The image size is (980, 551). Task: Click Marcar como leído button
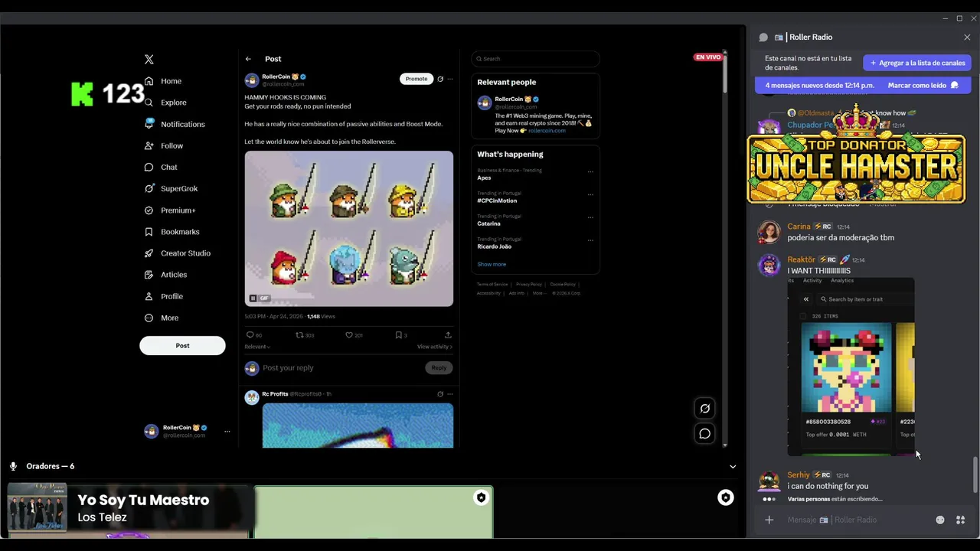pyautogui.click(x=923, y=86)
